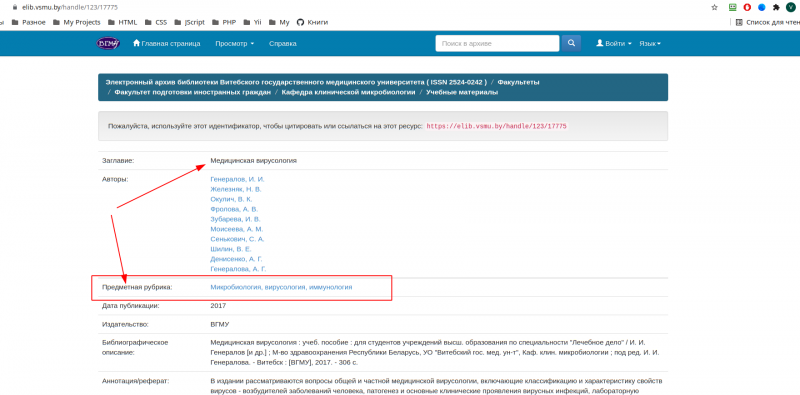Click the magnifier search button
The height and width of the screenshot is (395, 800).
pos(571,43)
